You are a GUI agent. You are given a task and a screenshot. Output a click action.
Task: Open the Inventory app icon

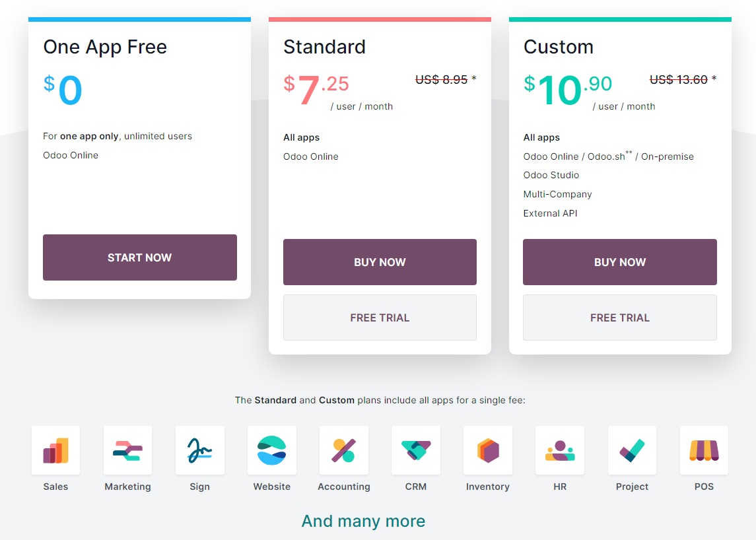click(488, 450)
